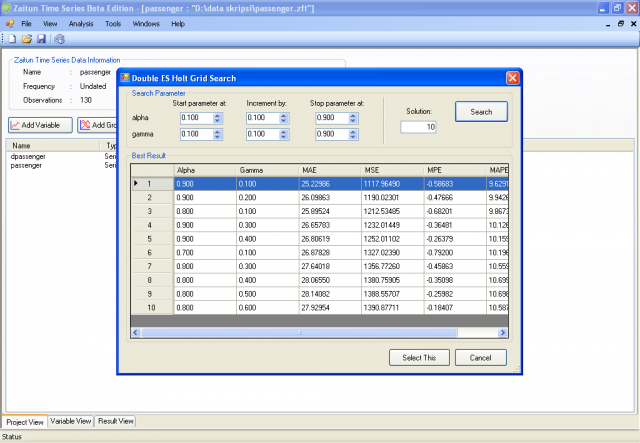Click the Open folder toolbar icon
The width and height of the screenshot is (640, 443).
26,39
